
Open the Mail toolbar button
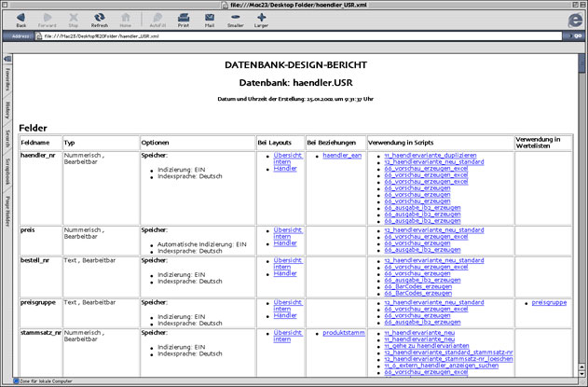point(210,20)
